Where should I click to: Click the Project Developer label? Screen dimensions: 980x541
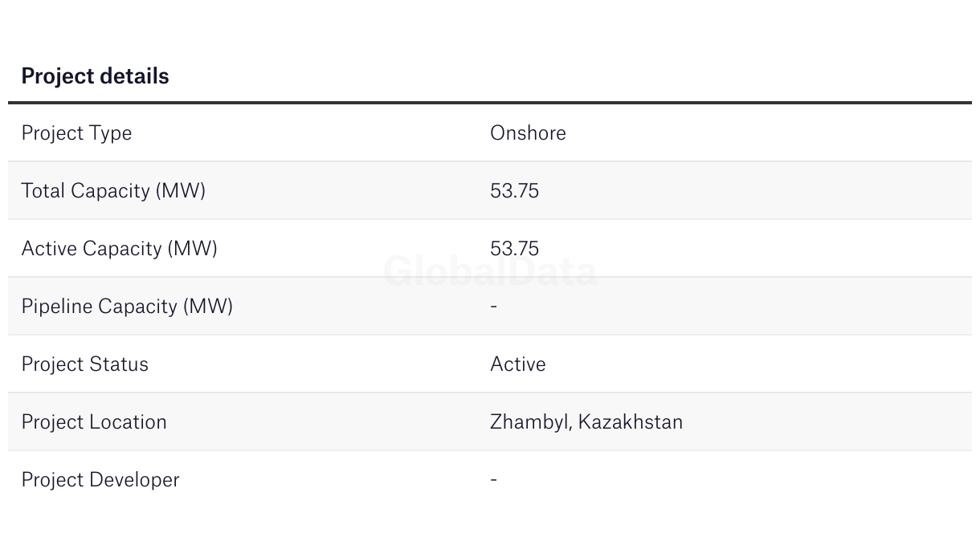tap(100, 479)
